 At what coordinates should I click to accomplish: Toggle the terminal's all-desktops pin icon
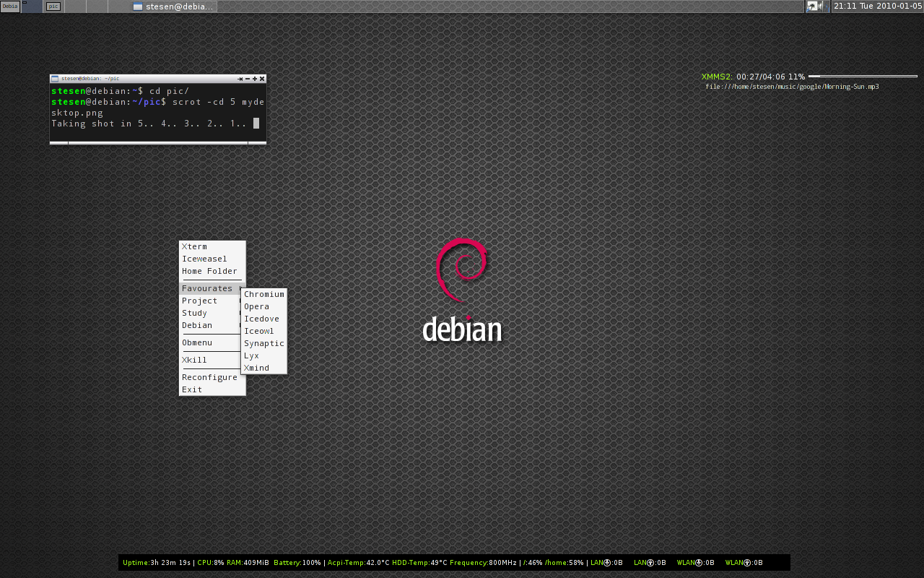tap(240, 78)
